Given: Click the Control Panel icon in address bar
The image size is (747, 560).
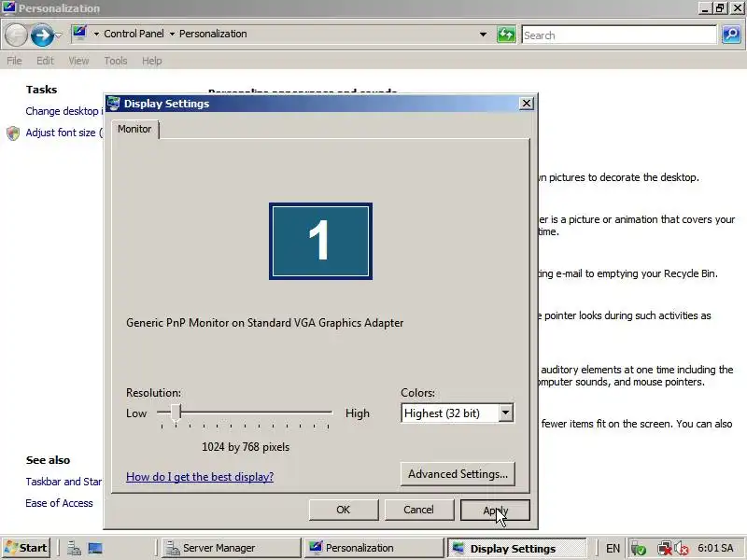Looking at the screenshot, I should pyautogui.click(x=79, y=34).
